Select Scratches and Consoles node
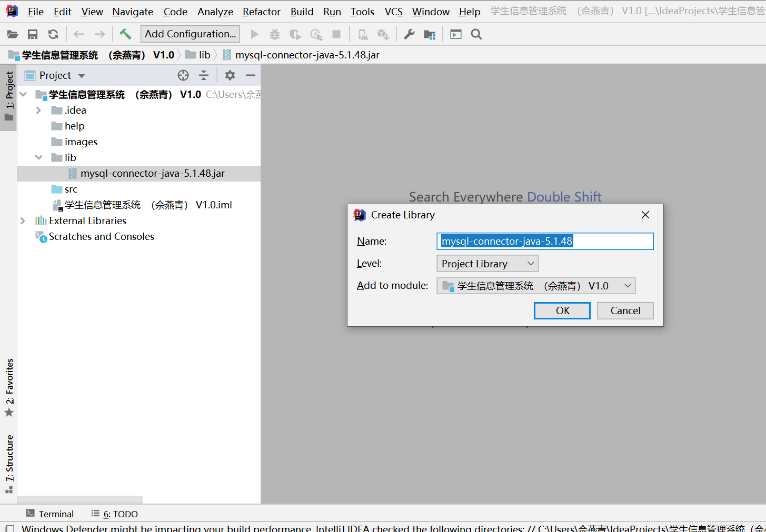The height and width of the screenshot is (532, 766). (x=101, y=237)
